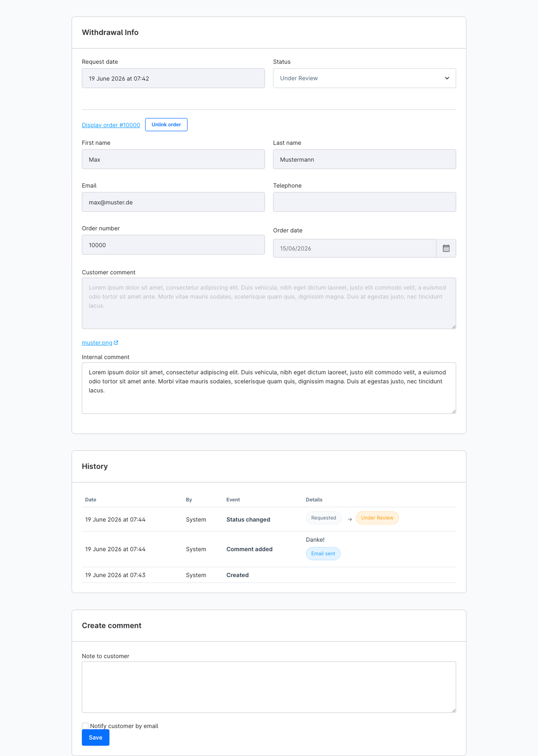This screenshot has height=756, width=538.
Task: Click inside the Customer comment textarea
Action: 269,303
